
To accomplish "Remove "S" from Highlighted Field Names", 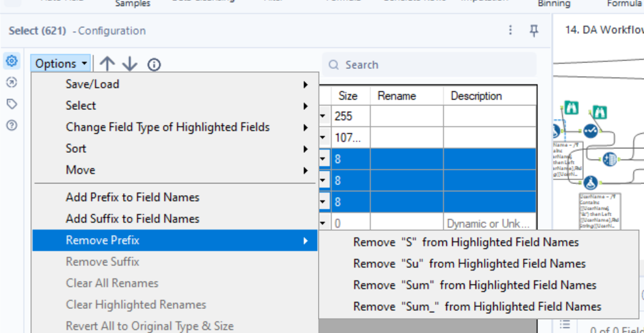I will click(479, 242).
